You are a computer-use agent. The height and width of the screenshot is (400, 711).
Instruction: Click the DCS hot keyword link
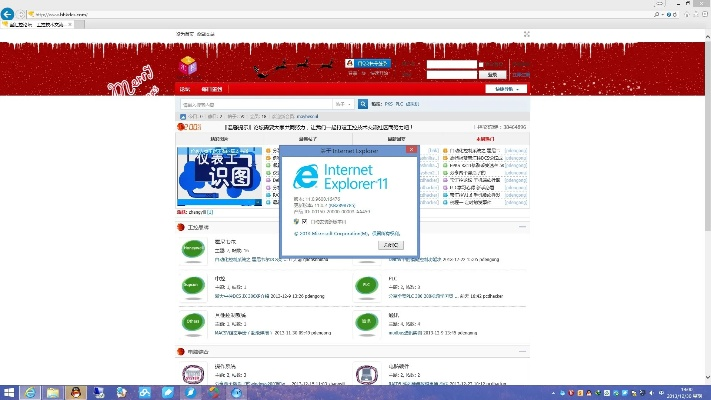click(x=389, y=104)
